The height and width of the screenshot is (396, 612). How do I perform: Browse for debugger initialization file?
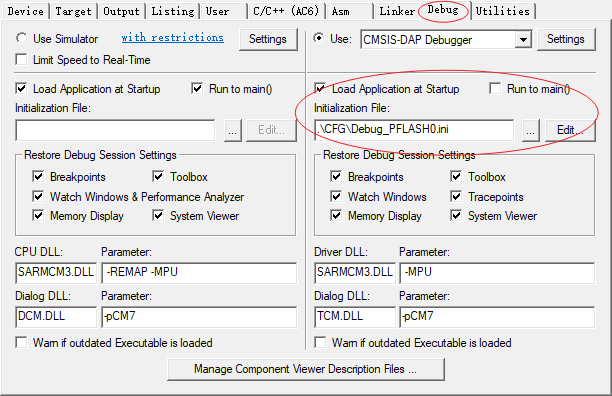(x=530, y=130)
